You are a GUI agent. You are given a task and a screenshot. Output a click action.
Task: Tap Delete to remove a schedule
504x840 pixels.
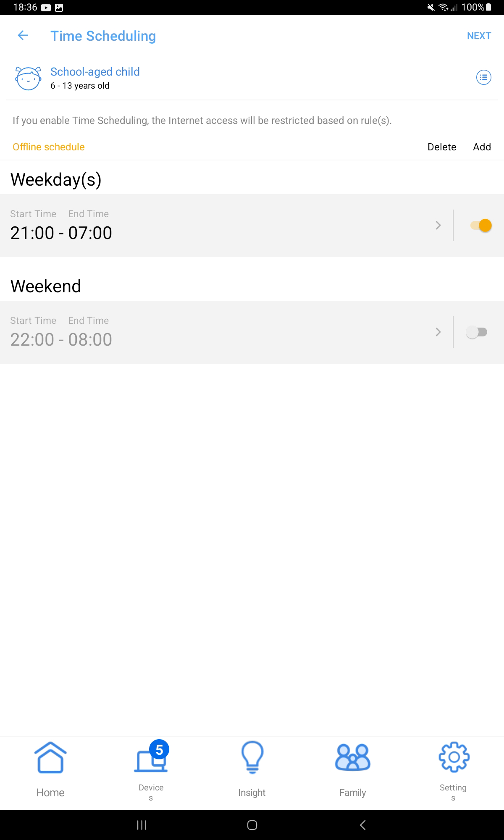point(442,147)
